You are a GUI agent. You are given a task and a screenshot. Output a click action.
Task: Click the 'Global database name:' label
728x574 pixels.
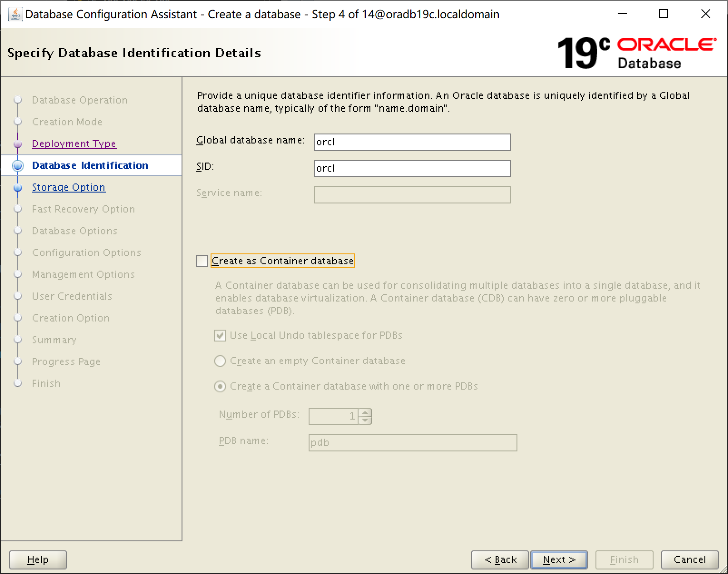(x=251, y=140)
